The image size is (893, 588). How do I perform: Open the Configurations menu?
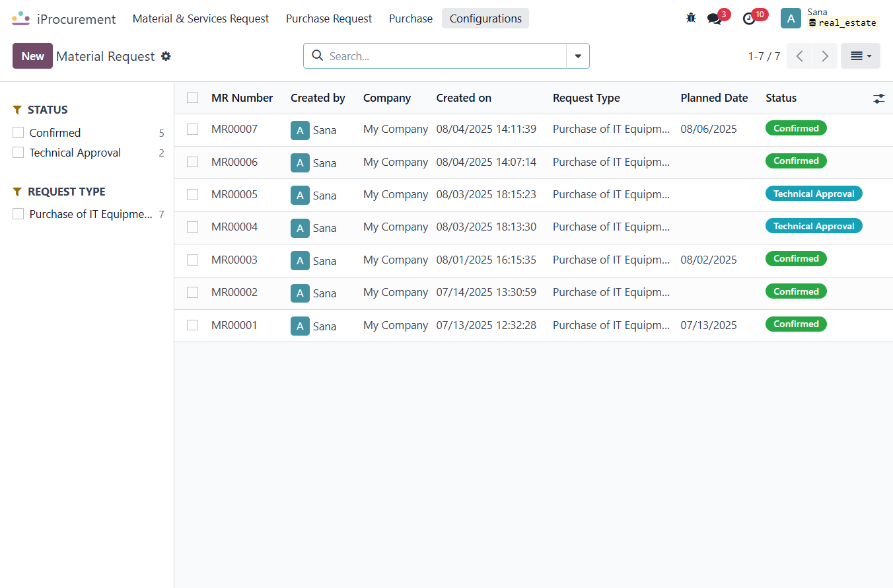pyautogui.click(x=485, y=18)
